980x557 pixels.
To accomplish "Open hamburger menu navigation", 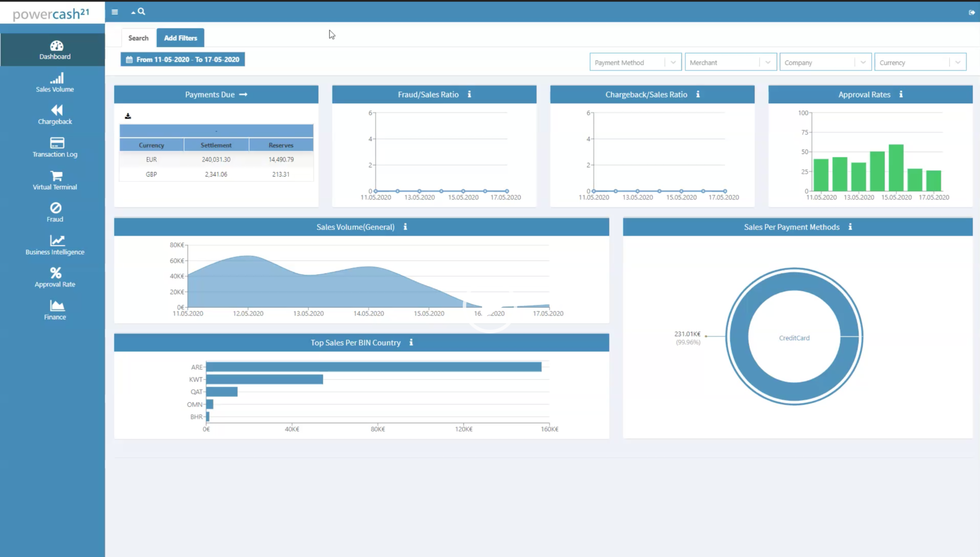I will tap(114, 12).
